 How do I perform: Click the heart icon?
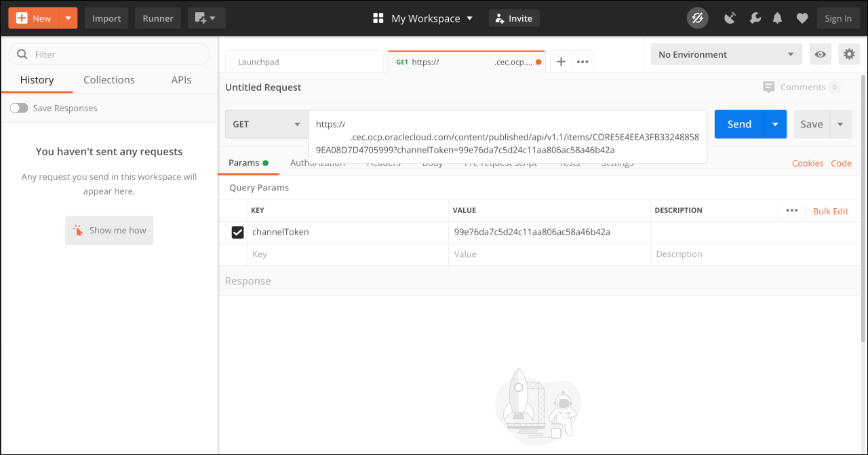tap(802, 18)
